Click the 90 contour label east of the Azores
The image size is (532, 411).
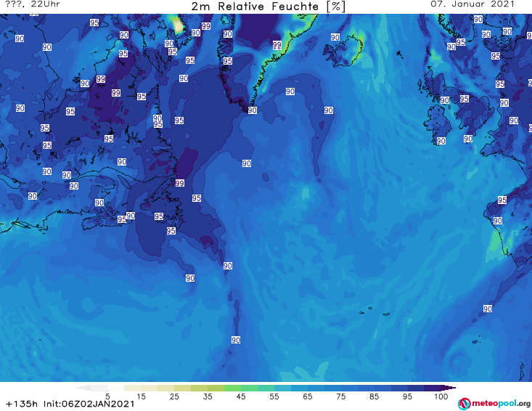point(488,309)
